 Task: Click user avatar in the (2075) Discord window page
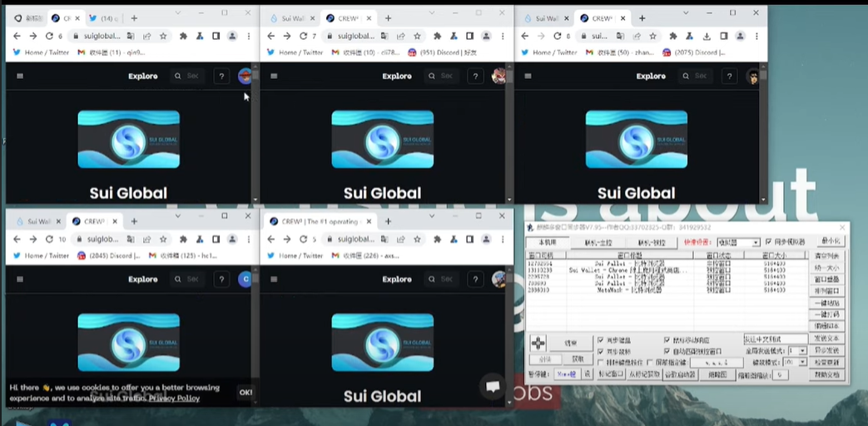pyautogui.click(x=753, y=77)
